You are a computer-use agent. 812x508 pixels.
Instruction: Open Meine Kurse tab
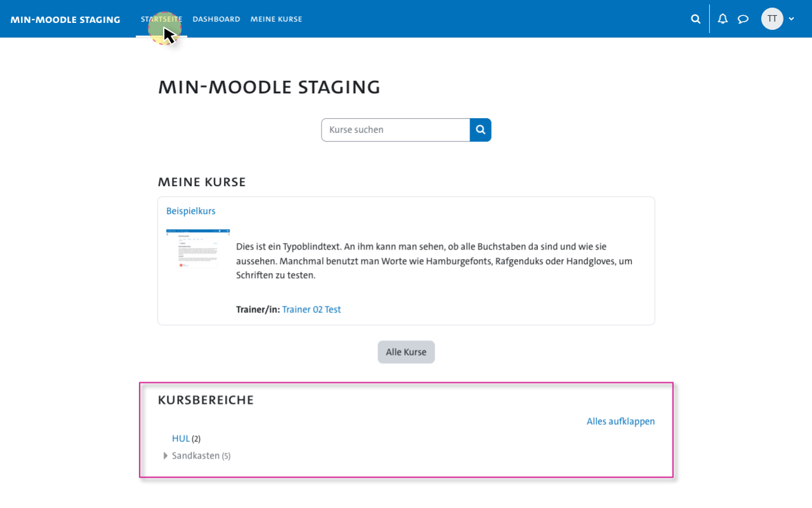pos(276,19)
